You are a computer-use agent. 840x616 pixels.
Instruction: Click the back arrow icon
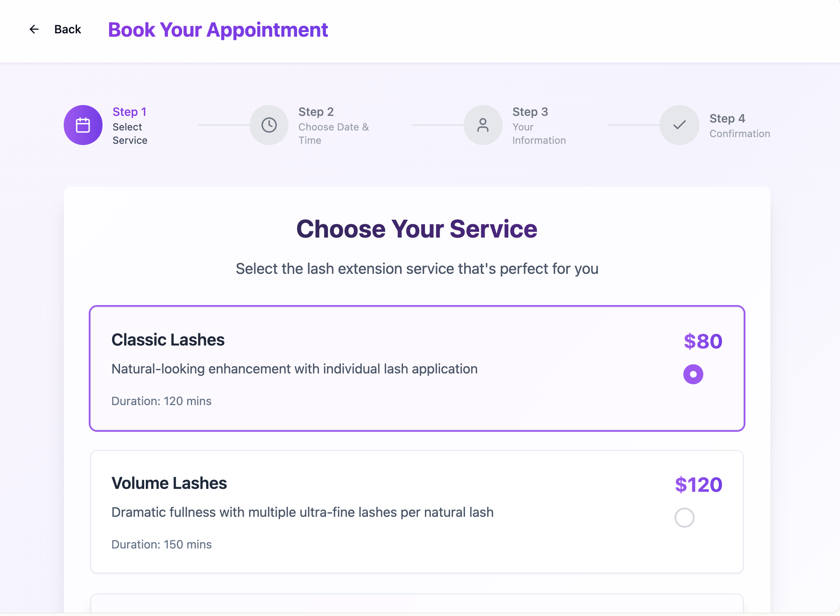pyautogui.click(x=34, y=29)
